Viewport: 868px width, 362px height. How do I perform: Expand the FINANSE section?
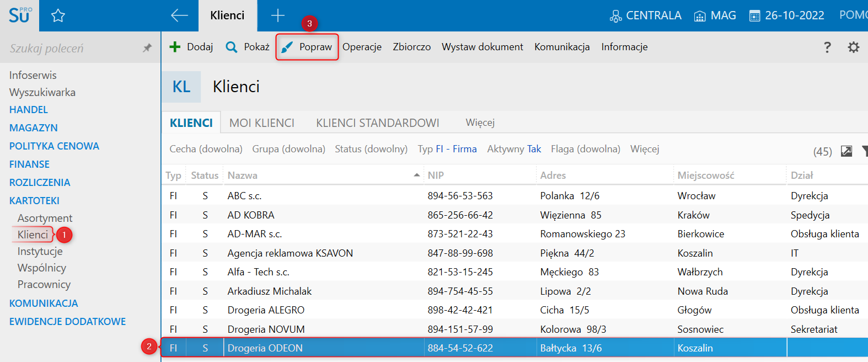(x=29, y=164)
